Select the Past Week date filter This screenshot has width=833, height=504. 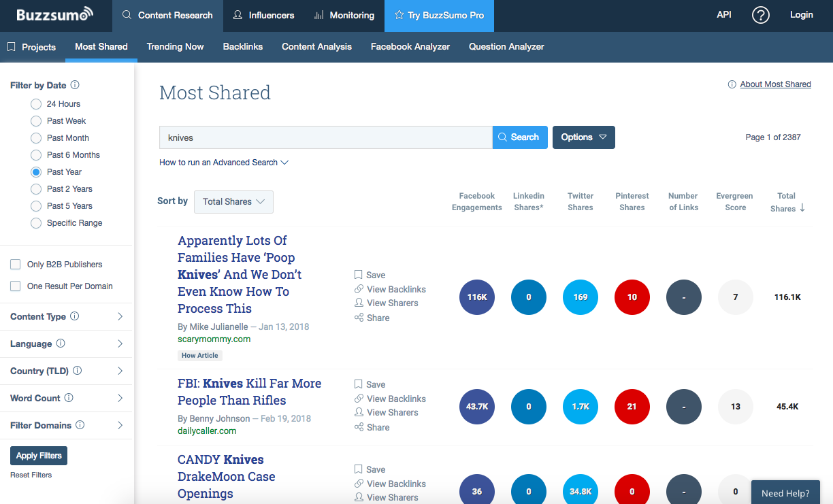coord(36,121)
